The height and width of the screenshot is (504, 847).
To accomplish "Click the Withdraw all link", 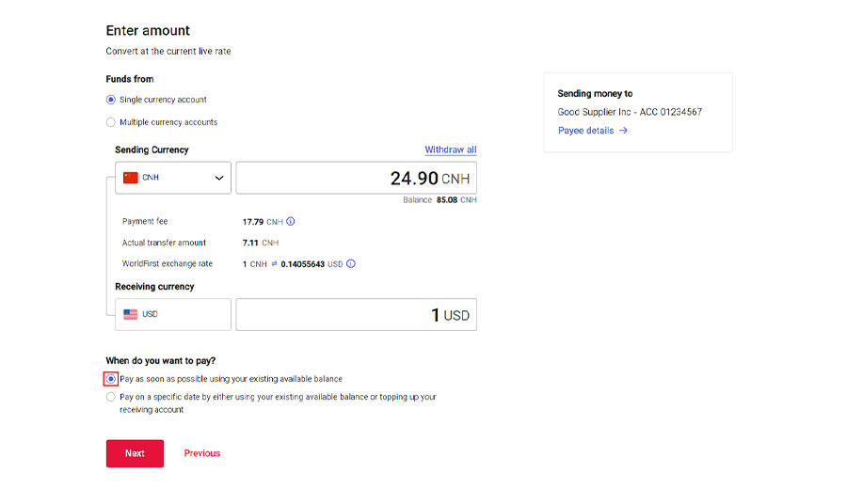I will click(x=450, y=150).
